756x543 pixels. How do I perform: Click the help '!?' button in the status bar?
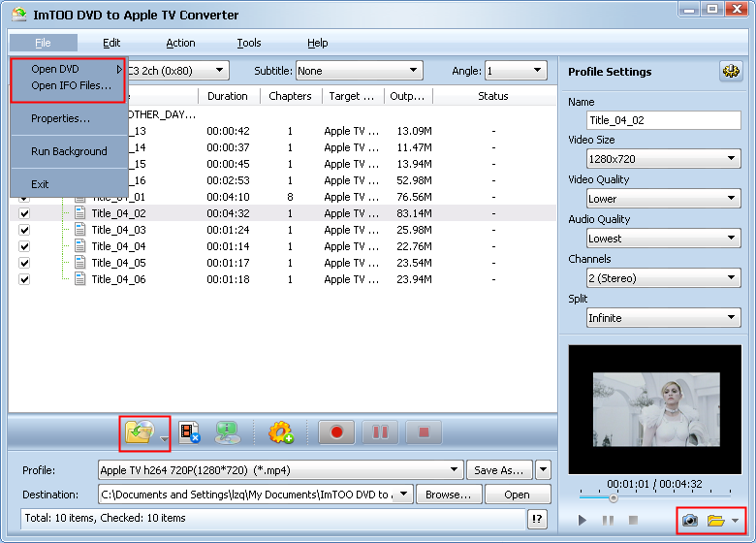click(537, 519)
